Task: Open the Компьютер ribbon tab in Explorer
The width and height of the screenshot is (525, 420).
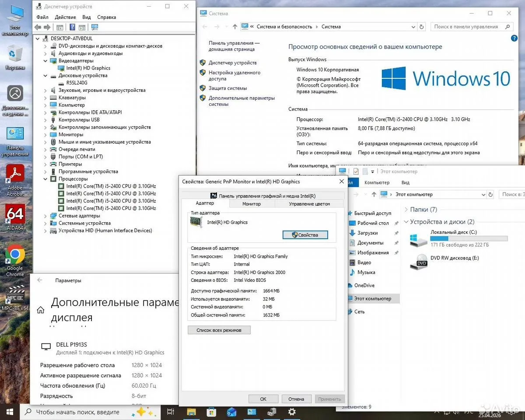Action: 377,182
